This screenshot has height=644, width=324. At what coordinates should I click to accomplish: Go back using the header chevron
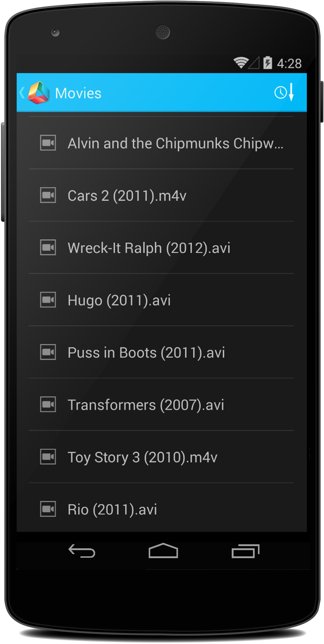22,93
